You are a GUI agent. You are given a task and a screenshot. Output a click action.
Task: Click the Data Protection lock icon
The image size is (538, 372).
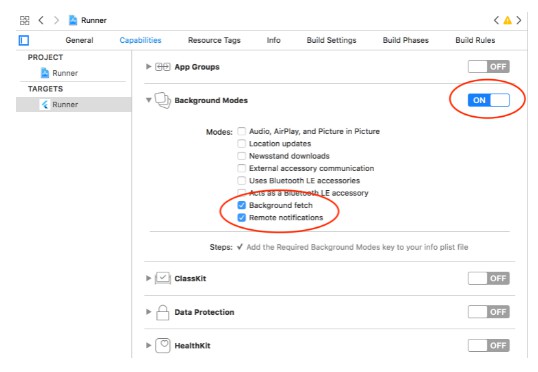pos(163,312)
